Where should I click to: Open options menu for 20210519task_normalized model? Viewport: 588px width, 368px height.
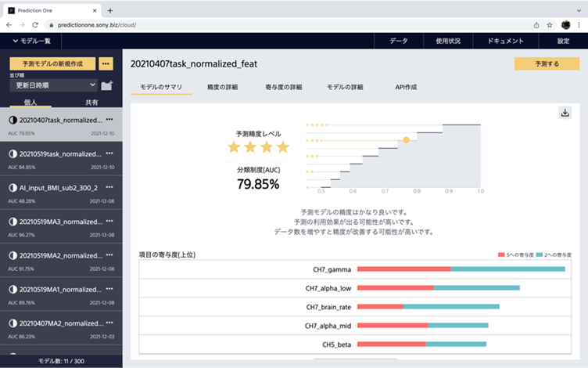point(109,153)
